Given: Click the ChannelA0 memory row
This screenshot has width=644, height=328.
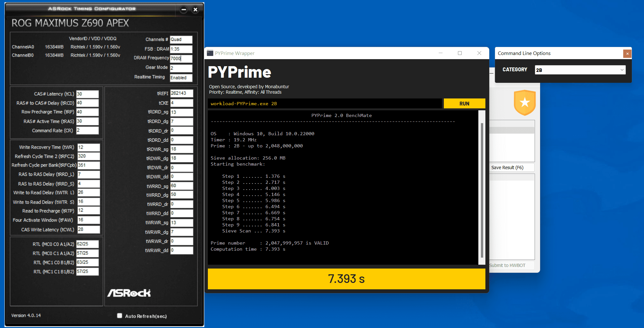Looking at the screenshot, I should tap(66, 47).
